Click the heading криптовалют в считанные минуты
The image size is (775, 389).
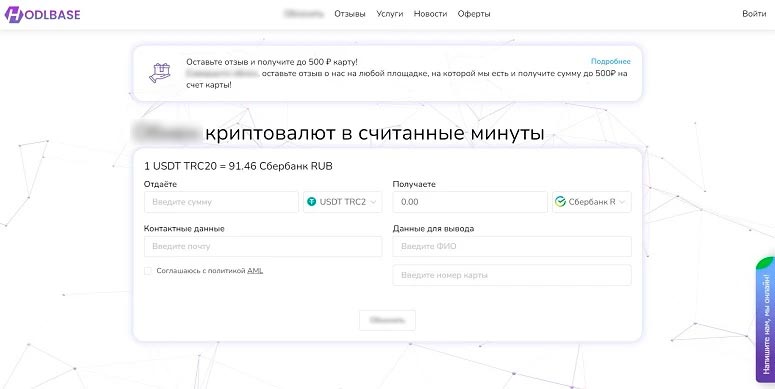pyautogui.click(x=375, y=133)
